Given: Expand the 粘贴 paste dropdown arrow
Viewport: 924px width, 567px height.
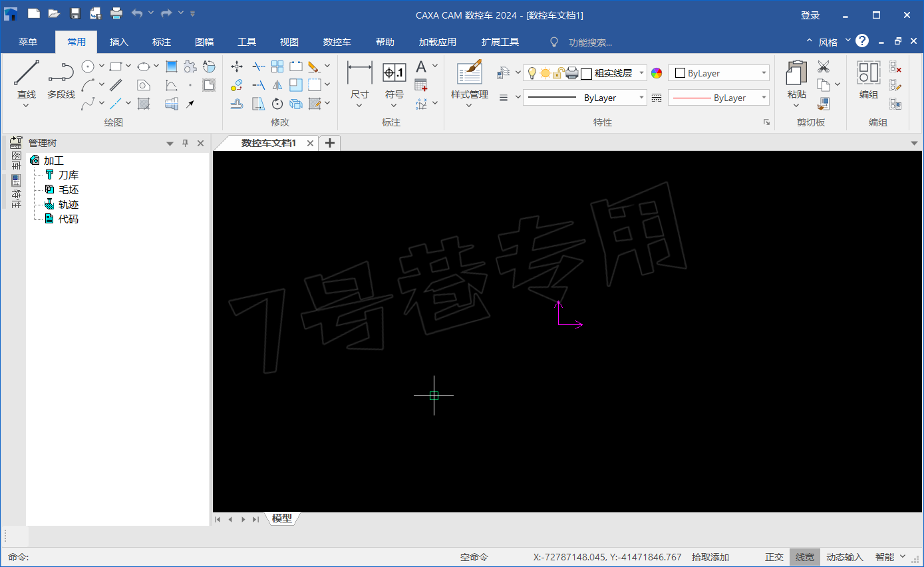Looking at the screenshot, I should pos(796,106).
